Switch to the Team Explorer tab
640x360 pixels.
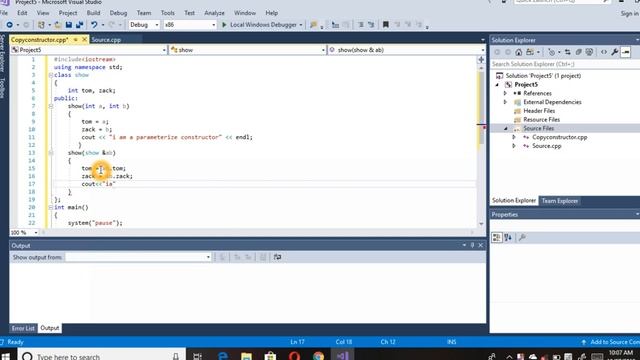coord(560,201)
